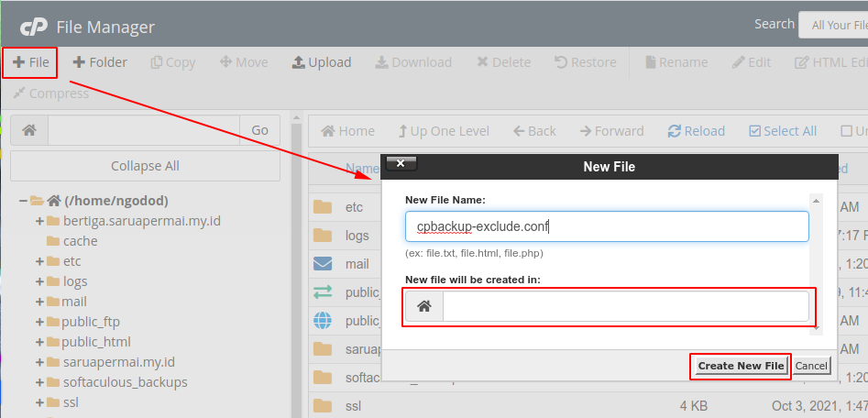Click the home icon in New File dialog

click(x=424, y=307)
